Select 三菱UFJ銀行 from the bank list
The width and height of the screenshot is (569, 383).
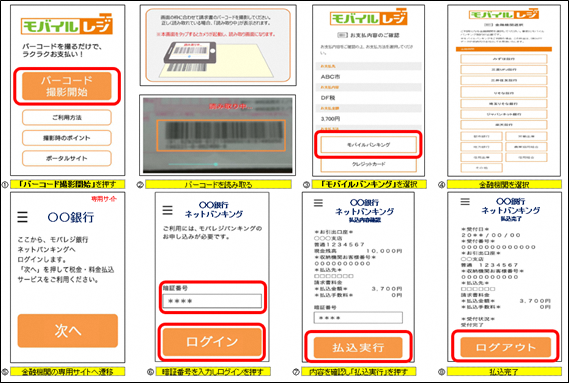click(x=504, y=69)
